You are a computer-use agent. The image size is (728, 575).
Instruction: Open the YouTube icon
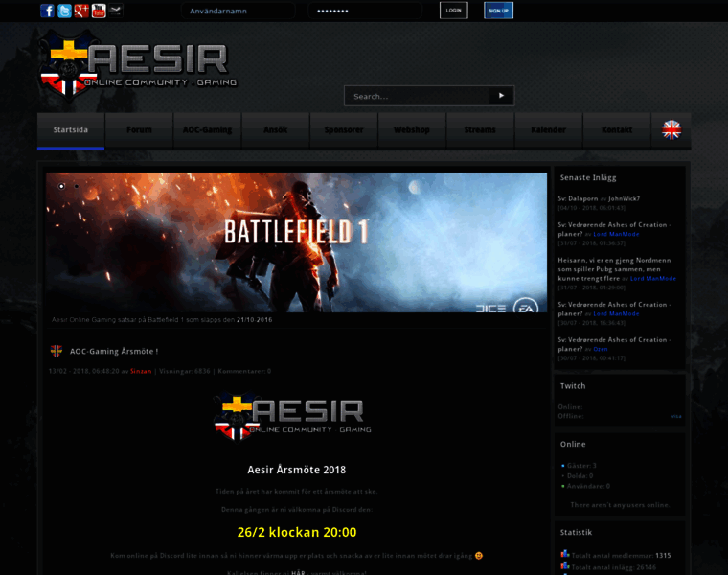[99, 11]
